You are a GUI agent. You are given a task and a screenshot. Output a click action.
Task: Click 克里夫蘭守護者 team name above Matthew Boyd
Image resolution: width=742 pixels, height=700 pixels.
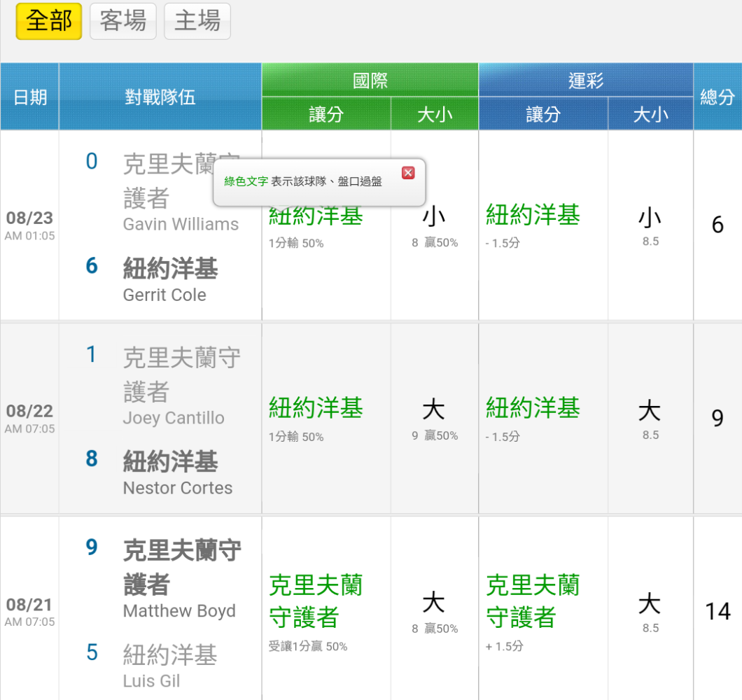point(182,568)
